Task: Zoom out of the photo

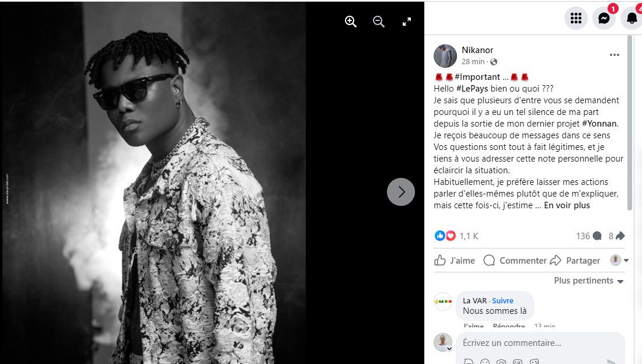Action: (379, 22)
